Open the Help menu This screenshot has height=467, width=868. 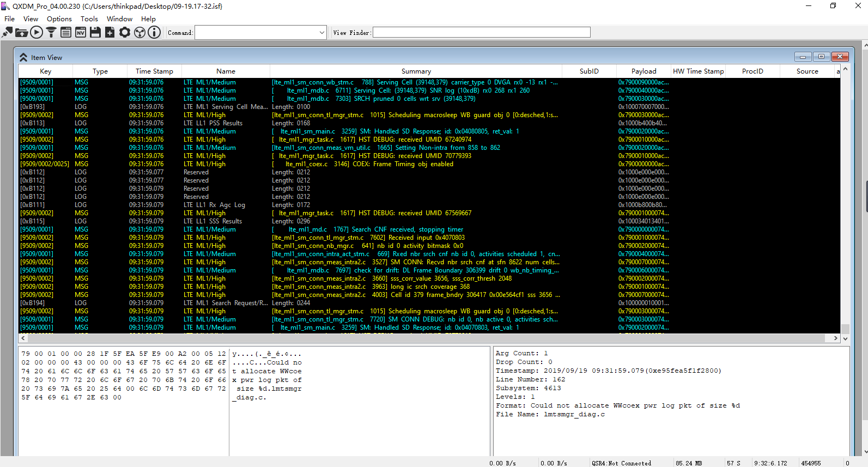tap(149, 19)
